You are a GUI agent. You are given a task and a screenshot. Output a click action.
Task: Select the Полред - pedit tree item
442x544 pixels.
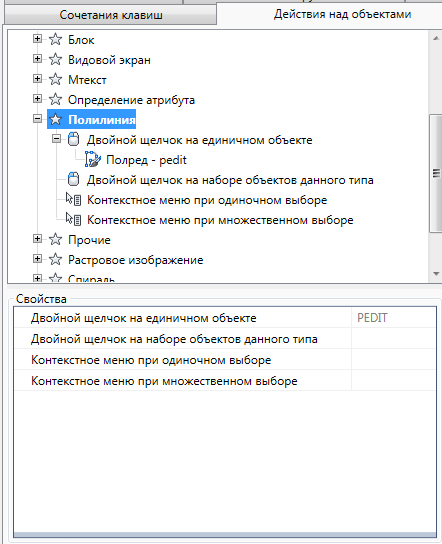(x=146, y=160)
